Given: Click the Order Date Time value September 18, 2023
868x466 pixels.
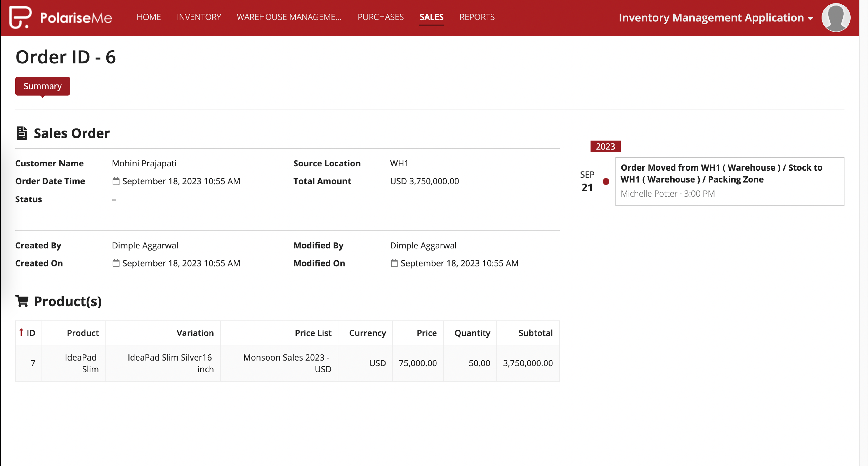Looking at the screenshot, I should point(181,181).
